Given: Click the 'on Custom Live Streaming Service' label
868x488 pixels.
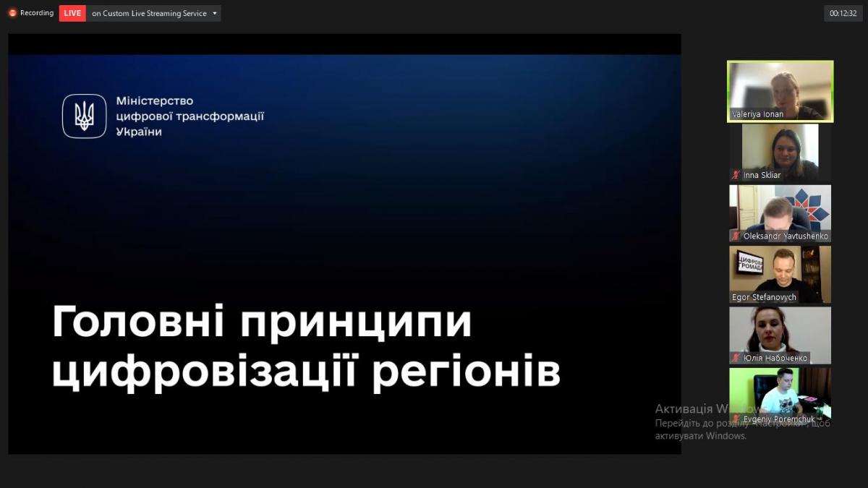Looking at the screenshot, I should point(149,13).
